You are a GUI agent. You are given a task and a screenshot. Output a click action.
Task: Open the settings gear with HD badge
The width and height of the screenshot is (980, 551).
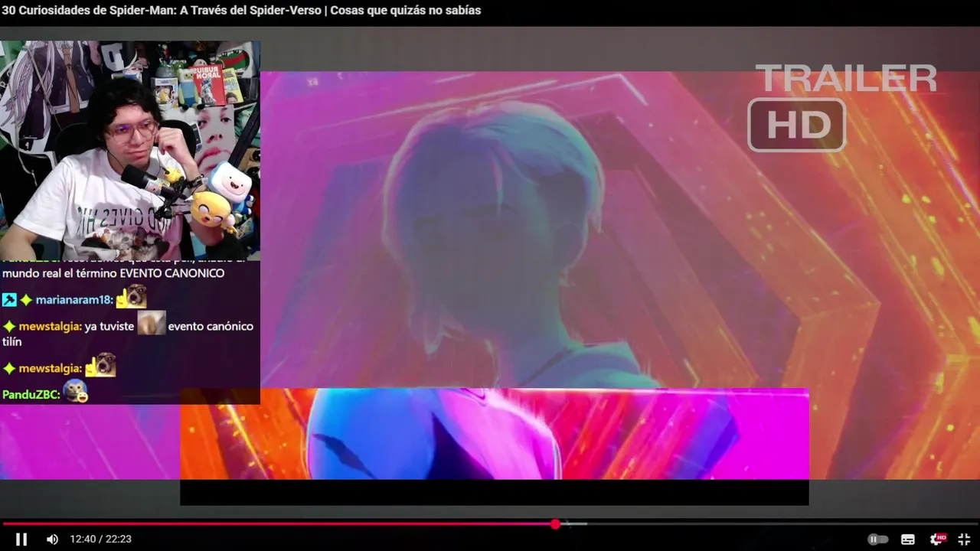click(937, 539)
